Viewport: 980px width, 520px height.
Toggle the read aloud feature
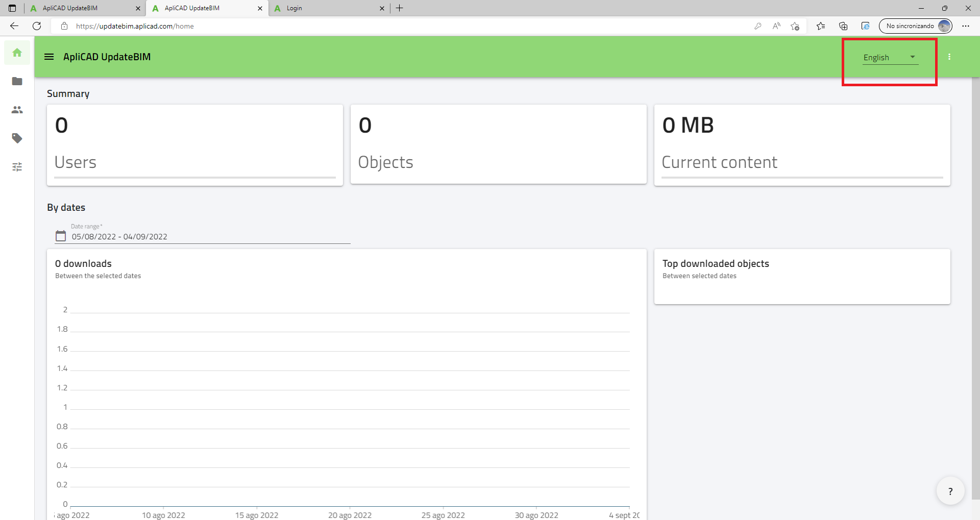[776, 26]
